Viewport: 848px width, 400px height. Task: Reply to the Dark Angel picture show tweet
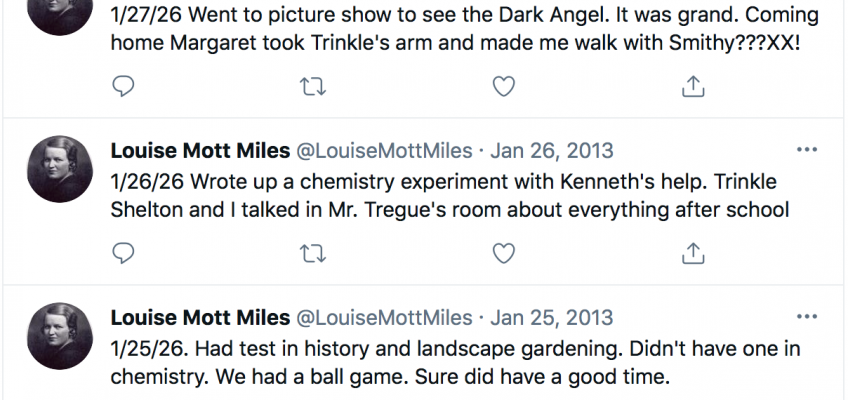(123, 87)
